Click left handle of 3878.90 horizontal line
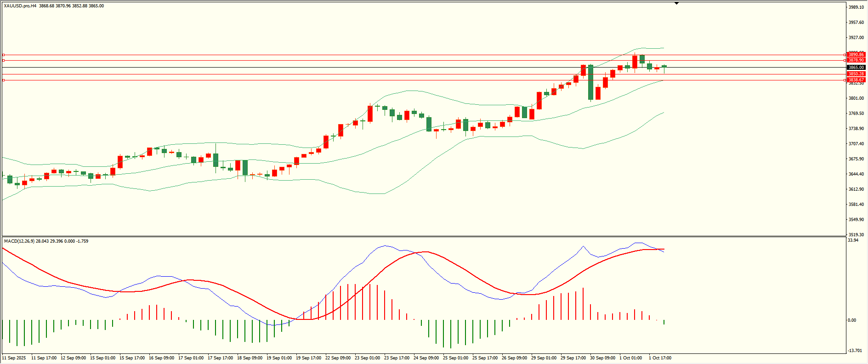This screenshot has width=868, height=364. tap(3, 60)
